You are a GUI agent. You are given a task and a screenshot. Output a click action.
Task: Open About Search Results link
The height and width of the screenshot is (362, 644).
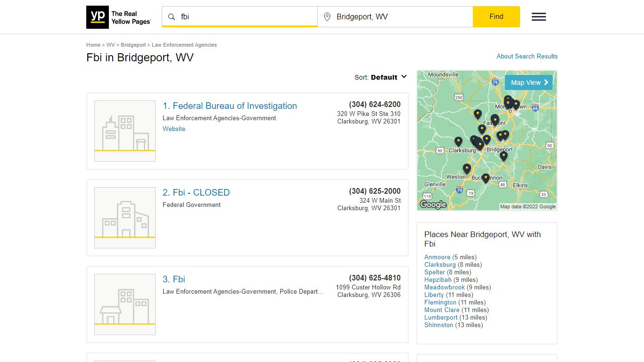[x=527, y=56]
